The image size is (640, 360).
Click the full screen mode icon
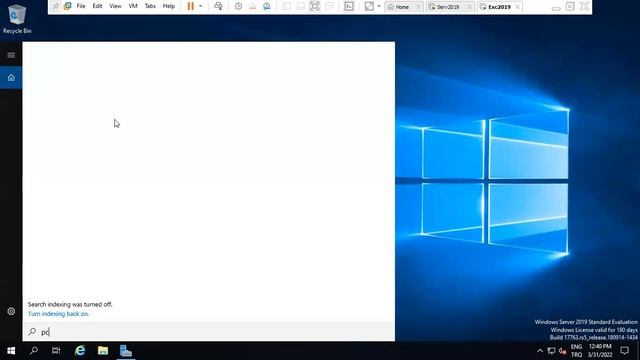(x=315, y=6)
